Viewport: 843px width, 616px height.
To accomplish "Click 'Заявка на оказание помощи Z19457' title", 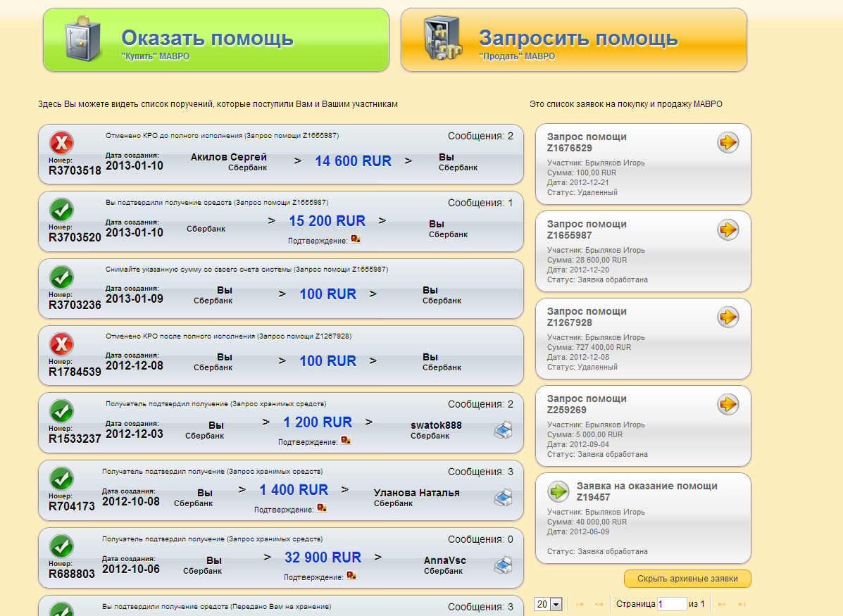I will pos(647,491).
